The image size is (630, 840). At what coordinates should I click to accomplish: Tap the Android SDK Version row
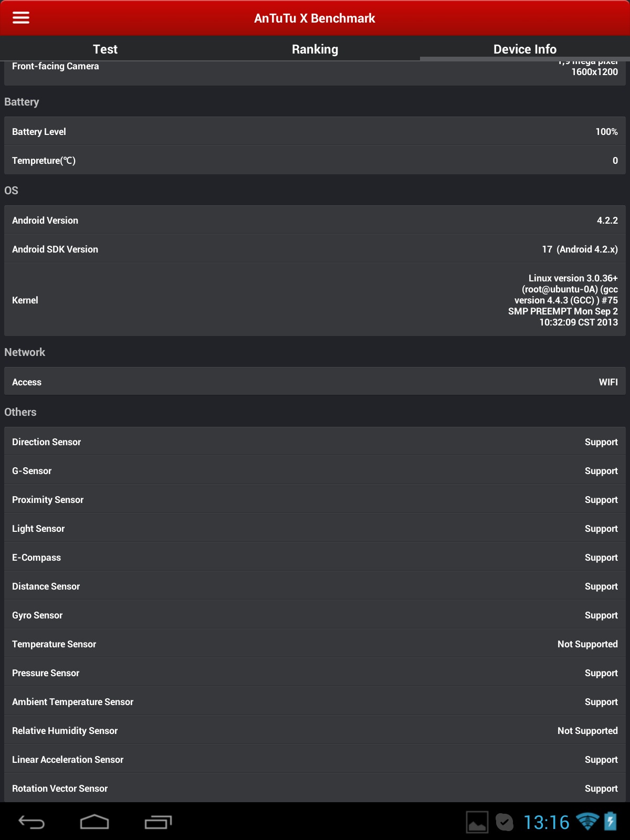coord(315,249)
